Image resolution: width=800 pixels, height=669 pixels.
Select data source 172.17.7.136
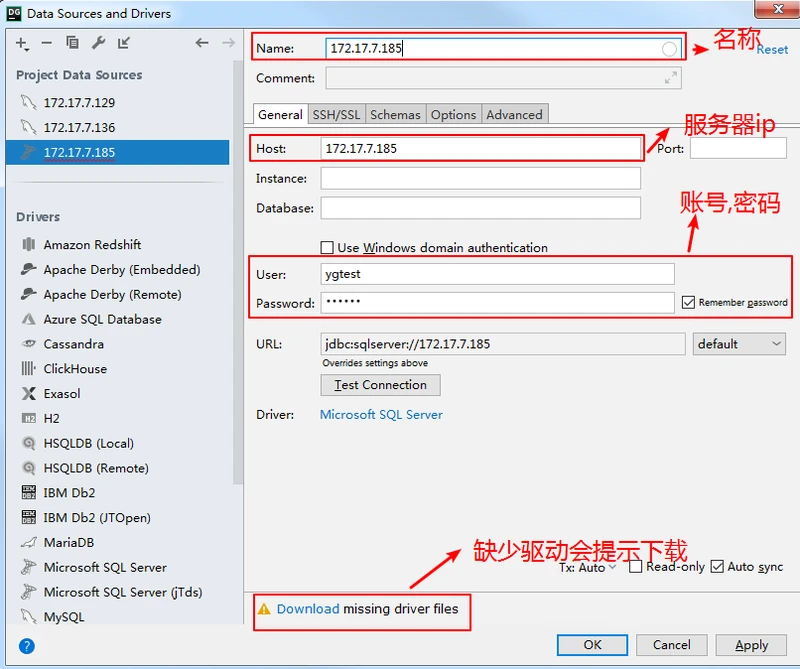(117, 127)
